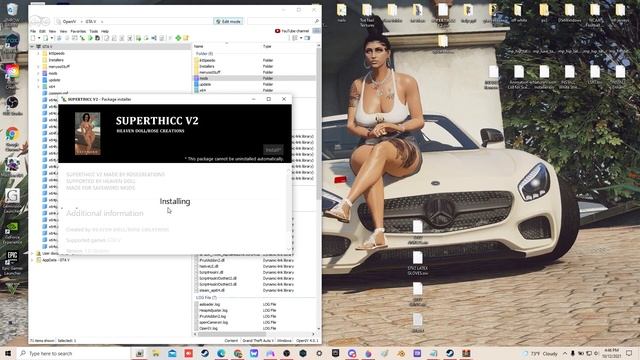Click SUPERTHICC V2 package thumbnail
The image size is (640, 360).
87,133
